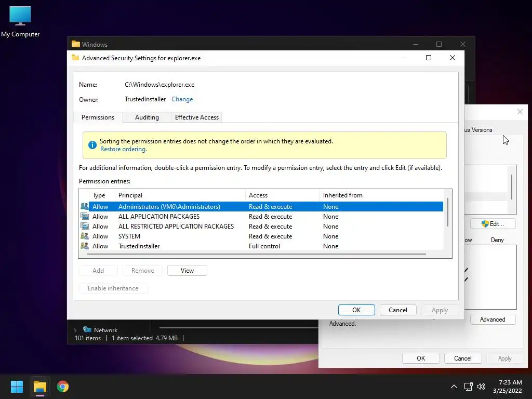Image resolution: width=532 pixels, height=399 pixels.
Task: Click horizontal scrollbar of permission entries
Action: tap(257, 254)
